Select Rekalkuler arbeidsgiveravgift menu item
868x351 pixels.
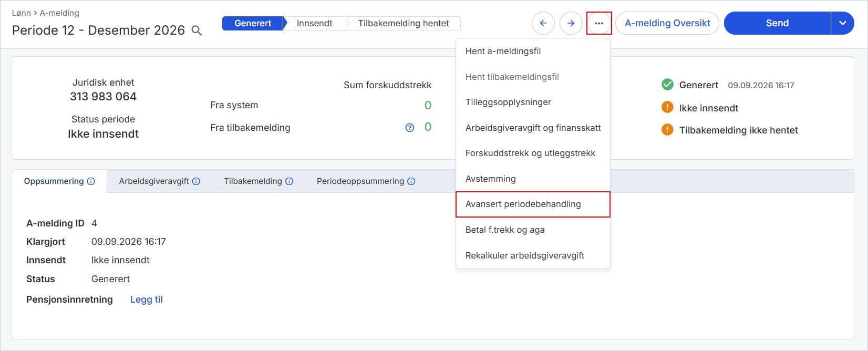(x=533, y=255)
